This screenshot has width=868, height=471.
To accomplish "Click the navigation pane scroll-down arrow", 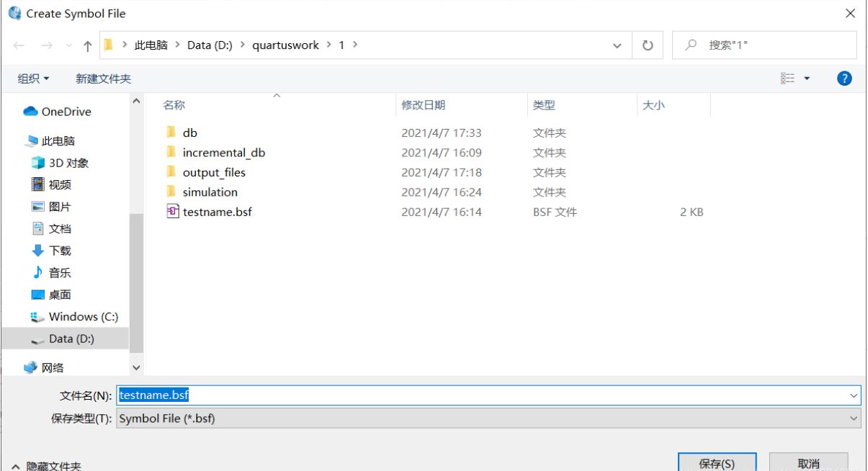I will click(137, 367).
